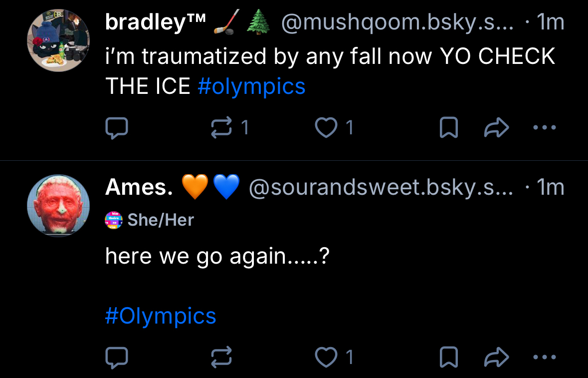The height and width of the screenshot is (378, 588).
Task: Like bradley's post about falls
Action: [x=327, y=128]
